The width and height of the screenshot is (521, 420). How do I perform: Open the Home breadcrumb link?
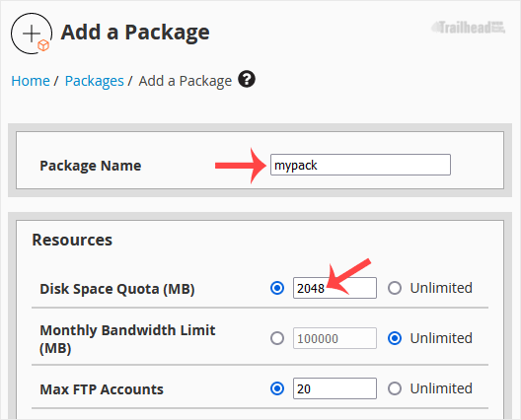31,81
